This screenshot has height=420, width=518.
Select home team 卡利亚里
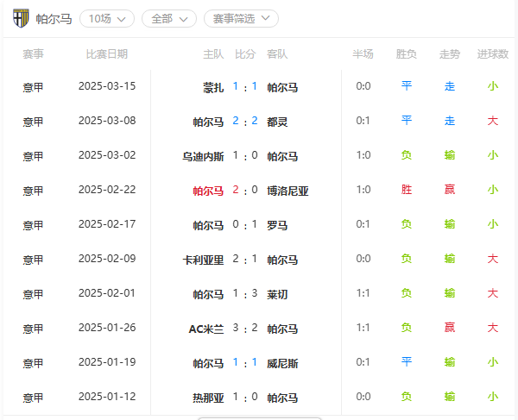point(203,260)
